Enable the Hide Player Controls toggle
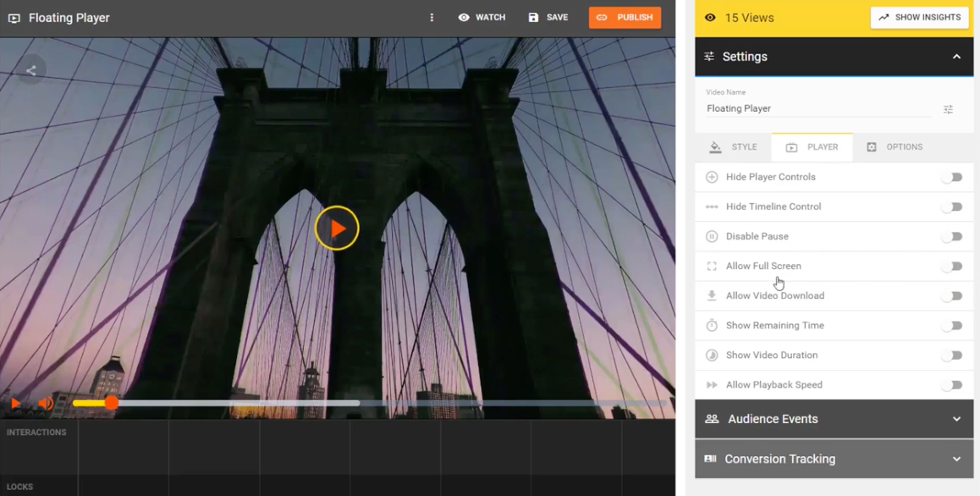The image size is (980, 496). pyautogui.click(x=952, y=177)
